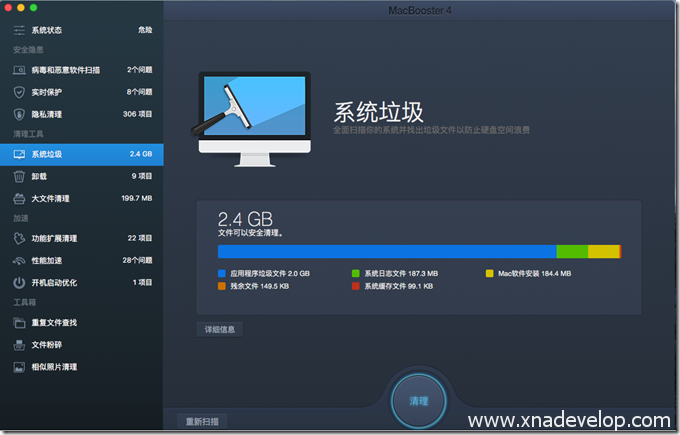
Task: Select the 大文件清理 icon
Action: point(19,198)
